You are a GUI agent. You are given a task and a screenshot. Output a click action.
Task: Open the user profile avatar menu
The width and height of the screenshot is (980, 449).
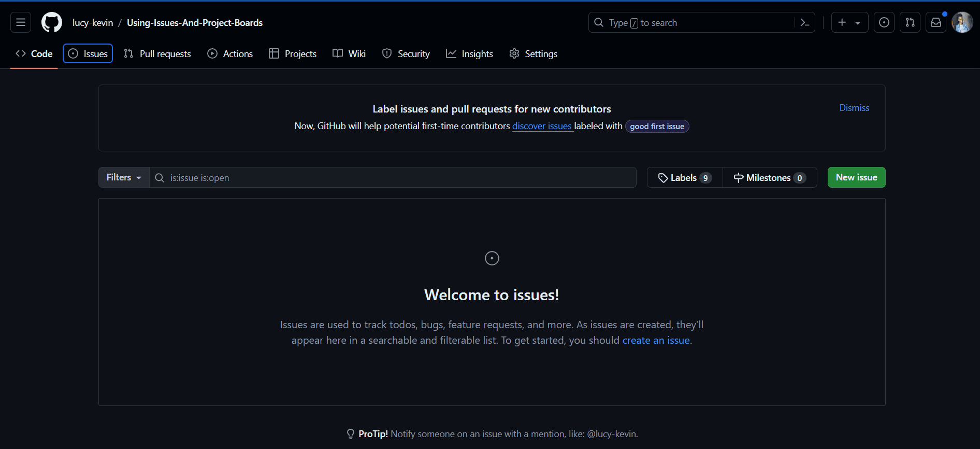pos(962,22)
